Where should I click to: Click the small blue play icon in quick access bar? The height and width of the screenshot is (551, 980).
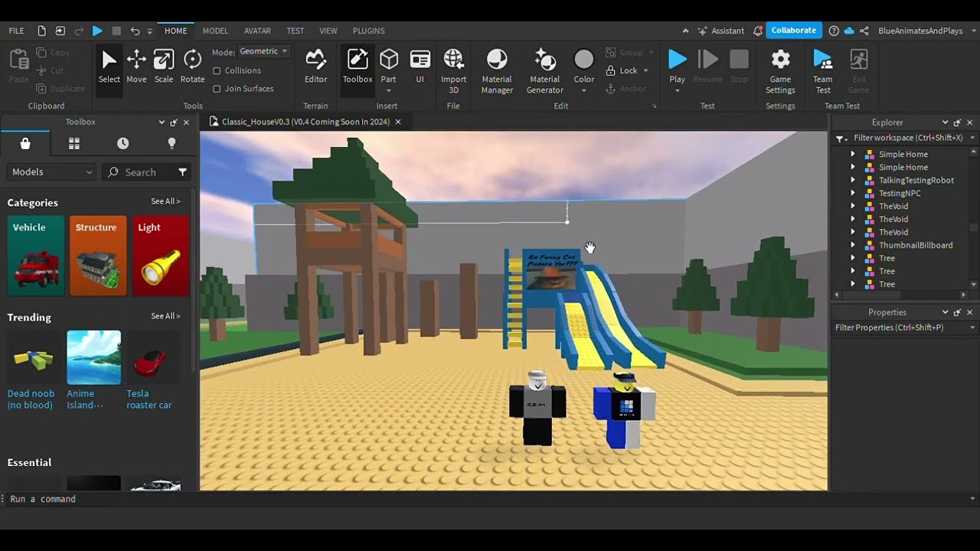tap(97, 31)
